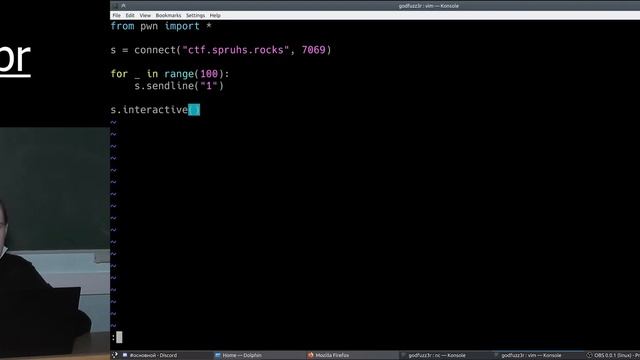Click the "ctf.spruhs.rocks" string in code

[236, 50]
